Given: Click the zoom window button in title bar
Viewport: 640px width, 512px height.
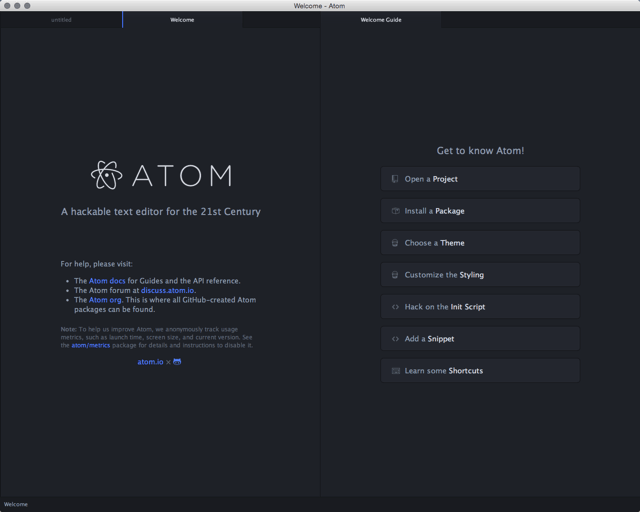Looking at the screenshot, I should click(x=27, y=6).
